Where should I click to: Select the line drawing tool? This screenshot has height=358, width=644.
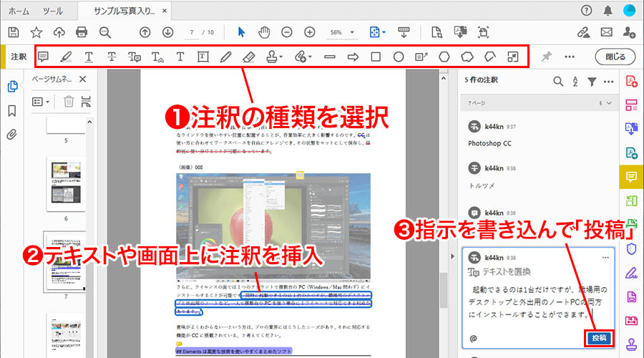tap(329, 57)
